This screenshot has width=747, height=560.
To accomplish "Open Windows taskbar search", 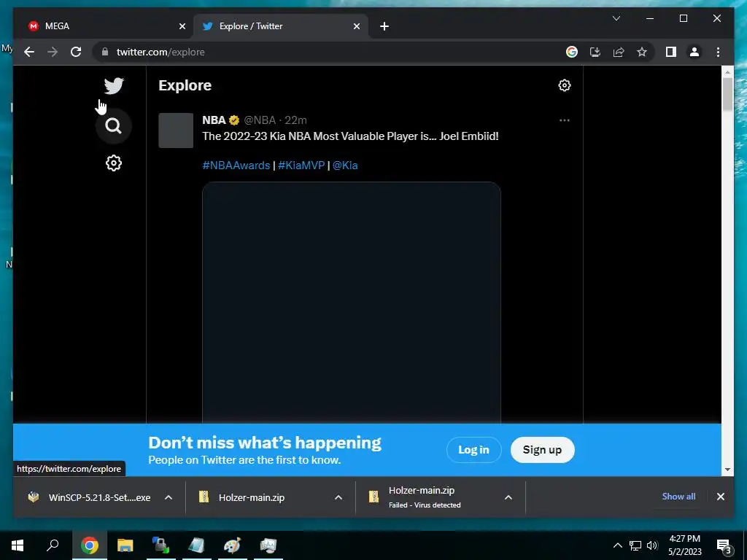I will click(x=53, y=545).
